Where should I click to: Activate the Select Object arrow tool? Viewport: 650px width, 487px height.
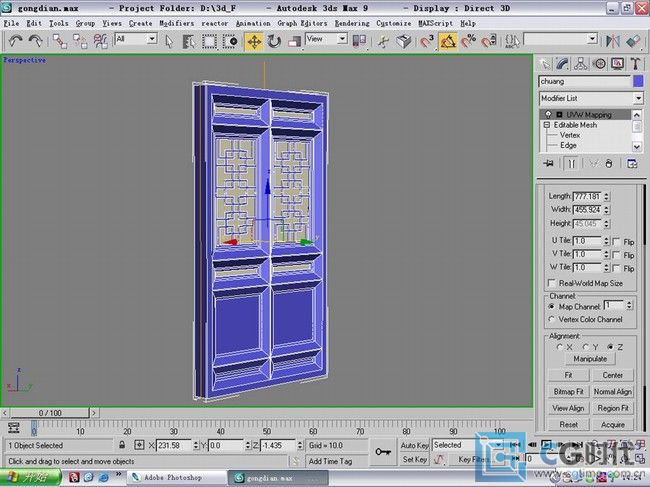[169, 41]
